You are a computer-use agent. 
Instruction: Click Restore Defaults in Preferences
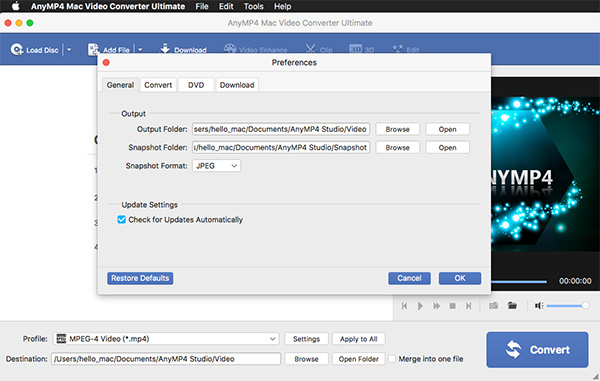(x=140, y=278)
